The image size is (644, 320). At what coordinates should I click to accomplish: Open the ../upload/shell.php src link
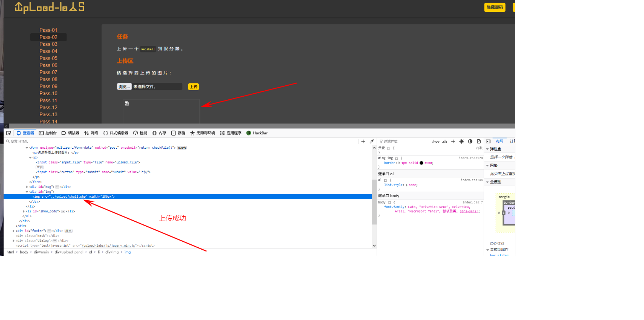tap(68, 197)
